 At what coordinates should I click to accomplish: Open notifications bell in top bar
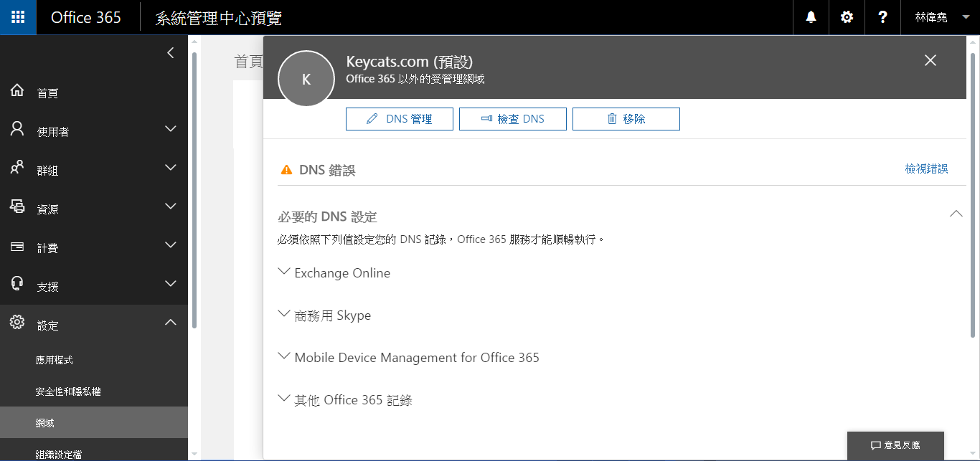[811, 17]
